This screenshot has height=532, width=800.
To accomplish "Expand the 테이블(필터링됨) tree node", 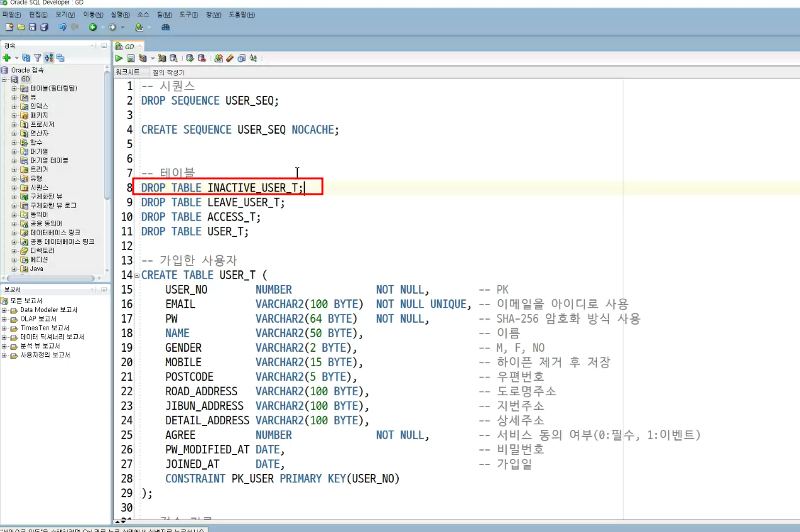I will [14, 88].
